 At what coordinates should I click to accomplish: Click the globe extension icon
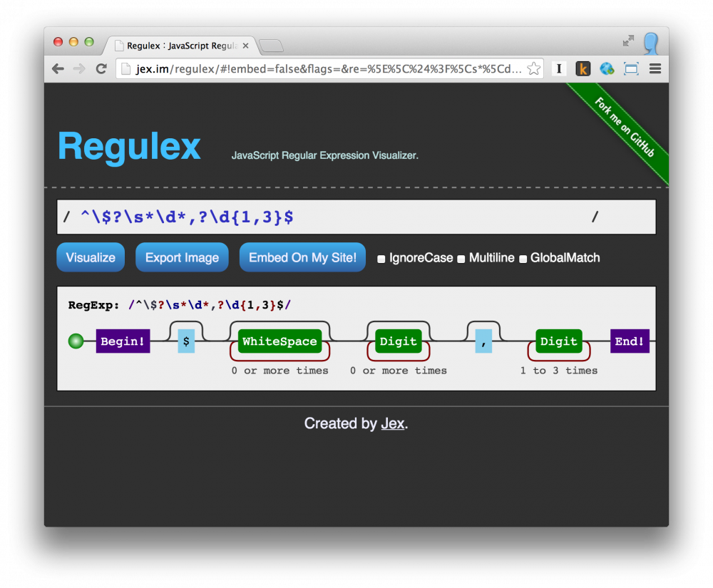607,69
